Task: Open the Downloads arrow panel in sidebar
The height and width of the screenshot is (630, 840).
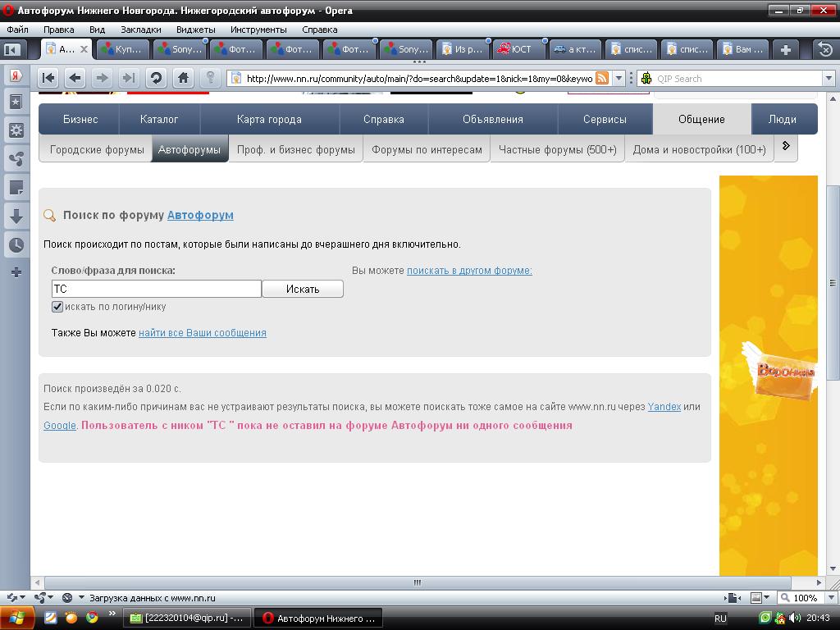Action: click(16, 217)
